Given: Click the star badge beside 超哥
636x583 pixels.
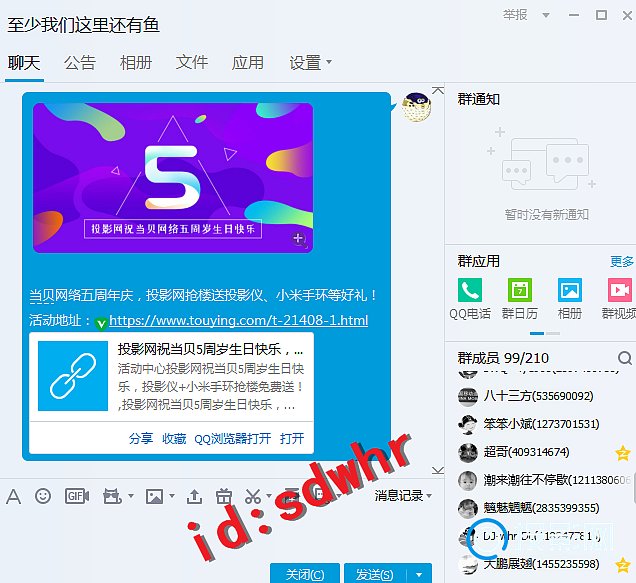Looking at the screenshot, I should tap(623, 453).
